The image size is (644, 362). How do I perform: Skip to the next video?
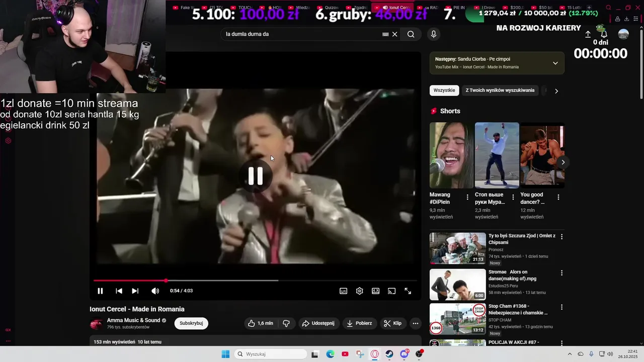pos(135,291)
